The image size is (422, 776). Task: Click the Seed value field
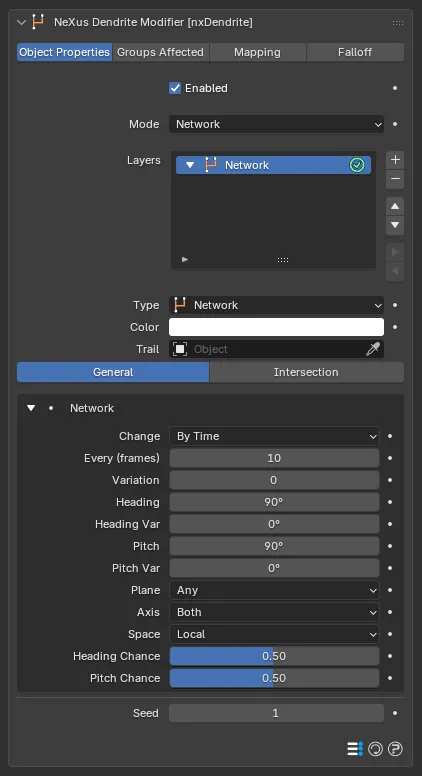276,713
